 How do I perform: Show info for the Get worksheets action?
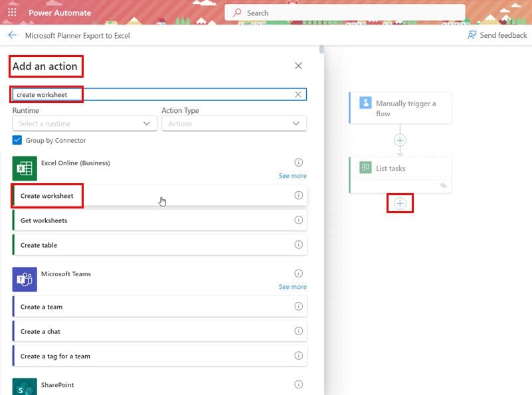(299, 220)
